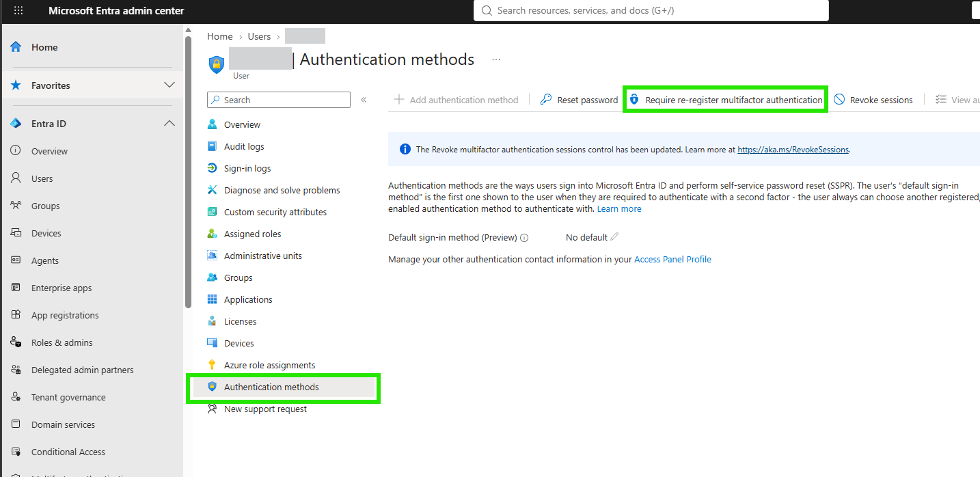
Task: Open the Access Panel Profile link
Action: [x=672, y=260]
